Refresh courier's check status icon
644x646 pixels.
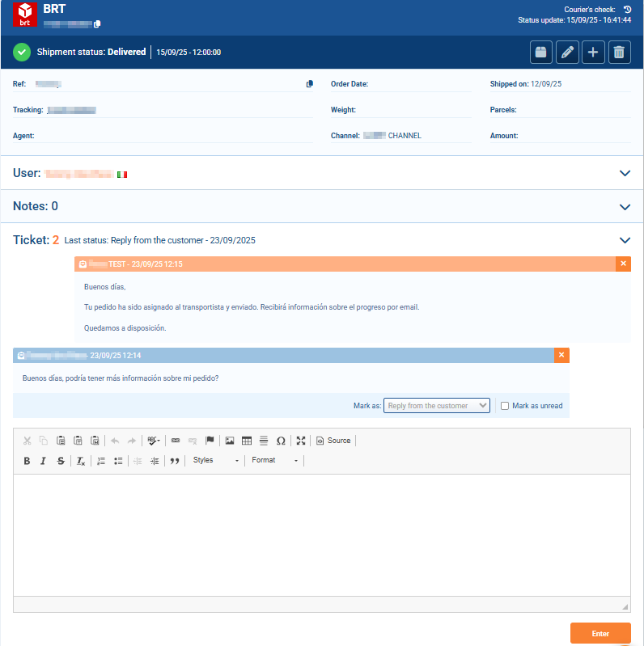[x=627, y=9]
